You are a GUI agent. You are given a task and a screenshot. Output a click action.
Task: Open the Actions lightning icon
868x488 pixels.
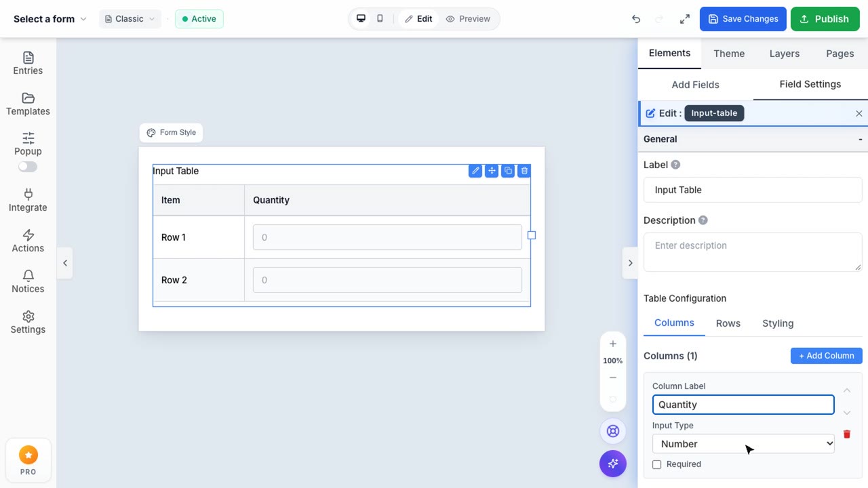28,235
